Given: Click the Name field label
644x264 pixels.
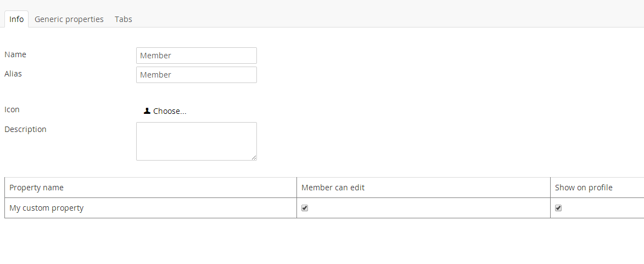Looking at the screenshot, I should click(x=15, y=54).
